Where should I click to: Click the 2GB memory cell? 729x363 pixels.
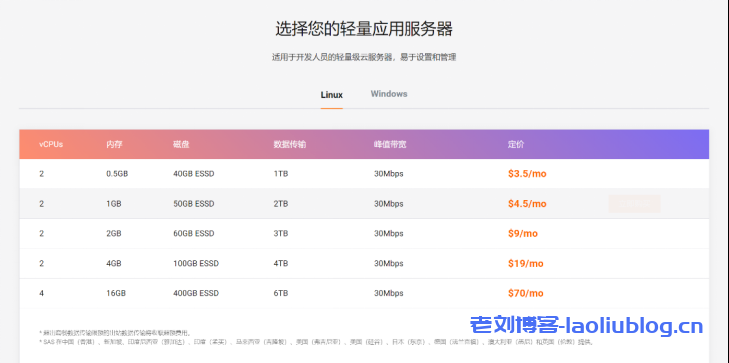(x=114, y=233)
